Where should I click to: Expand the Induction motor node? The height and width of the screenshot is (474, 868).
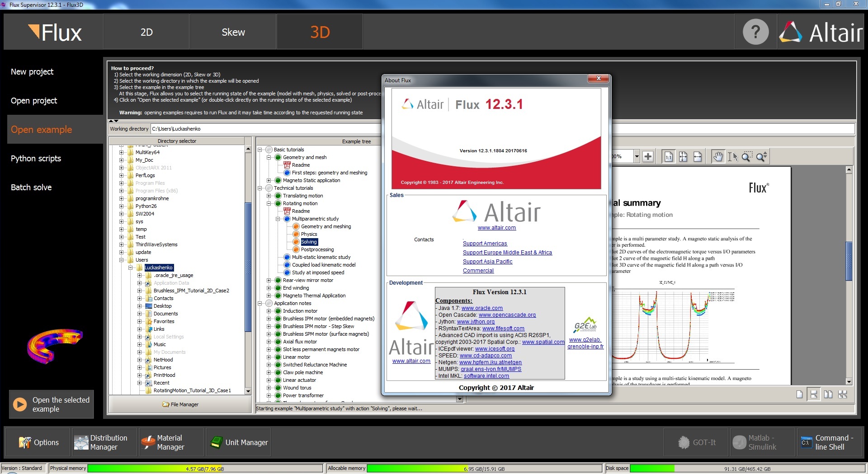coord(269,311)
